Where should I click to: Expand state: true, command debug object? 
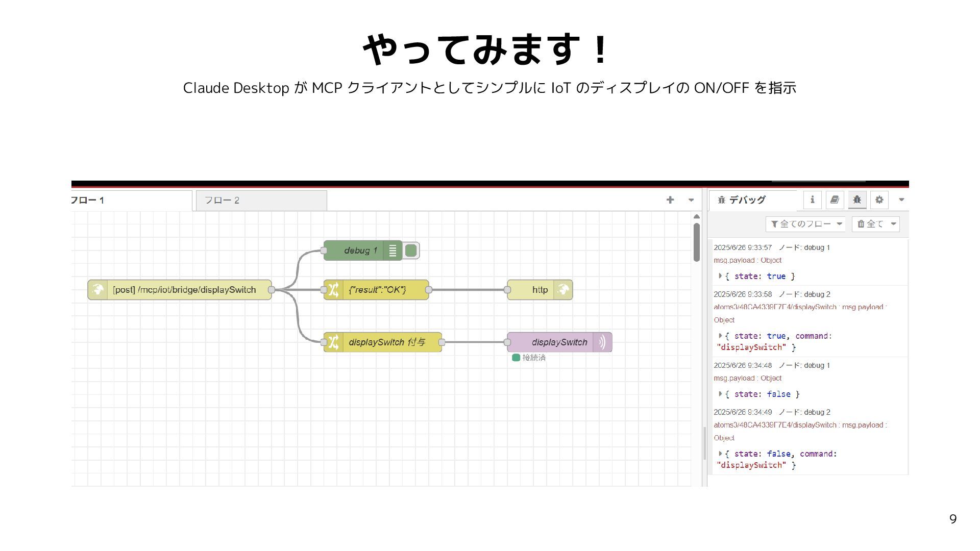pos(720,336)
